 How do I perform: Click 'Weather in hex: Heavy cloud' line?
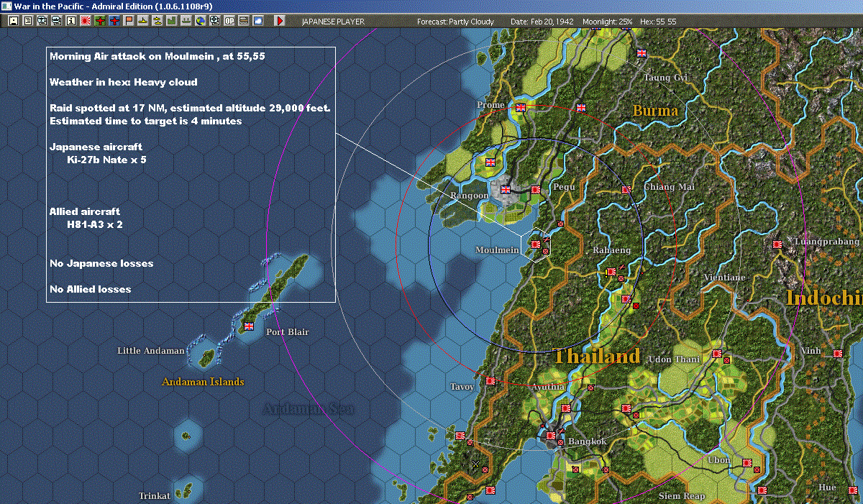point(124,83)
